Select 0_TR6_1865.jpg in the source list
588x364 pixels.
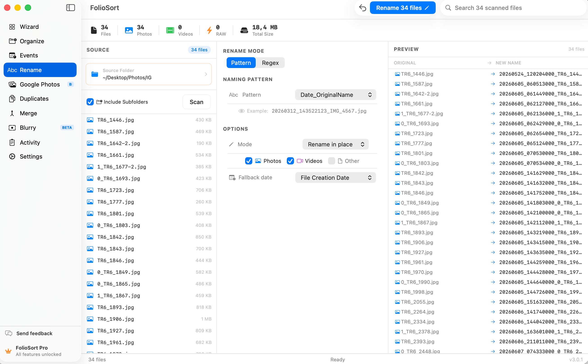(x=149, y=284)
